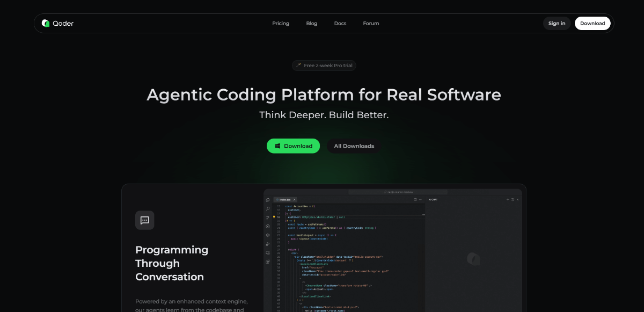Click the nextjs-starter-medusa search bar
644x312 pixels.
click(x=398, y=192)
